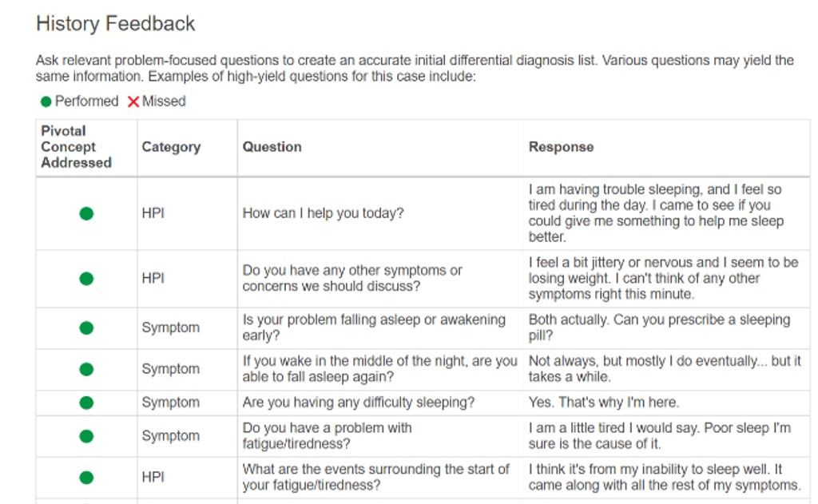Click green dot for "falling asleep or awakening early" row
818x504 pixels.
(86, 327)
